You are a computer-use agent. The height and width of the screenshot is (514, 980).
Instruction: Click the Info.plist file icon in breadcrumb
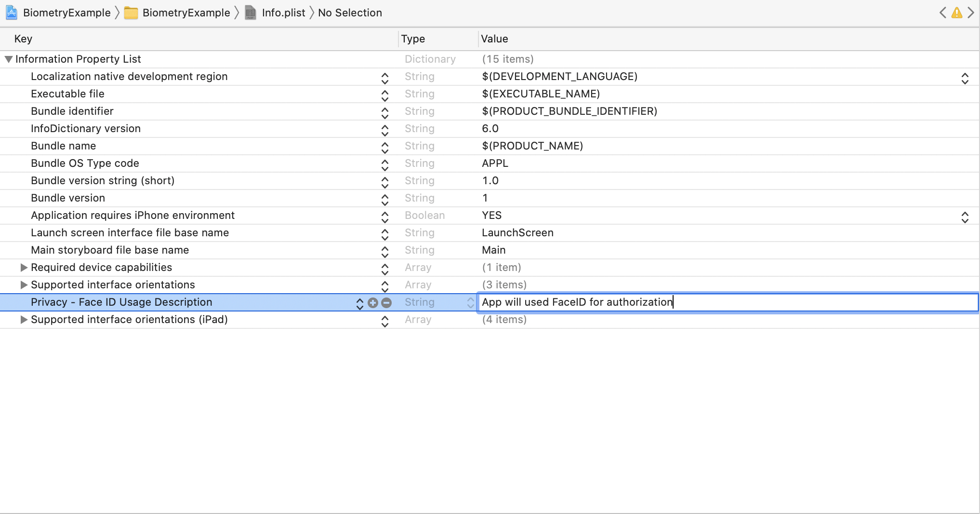coord(251,13)
